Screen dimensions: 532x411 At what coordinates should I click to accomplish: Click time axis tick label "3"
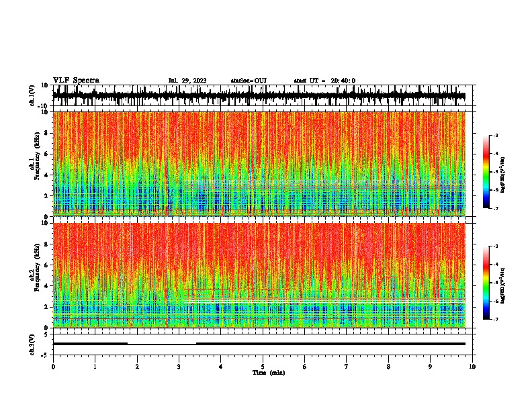pos(179,367)
